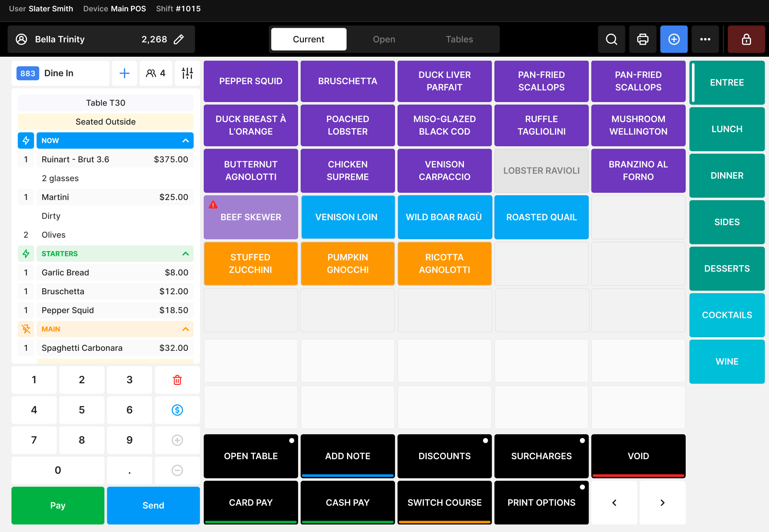Viewport: 769px width, 532px height.
Task: Tap keypad digit 0
Action: point(58,470)
